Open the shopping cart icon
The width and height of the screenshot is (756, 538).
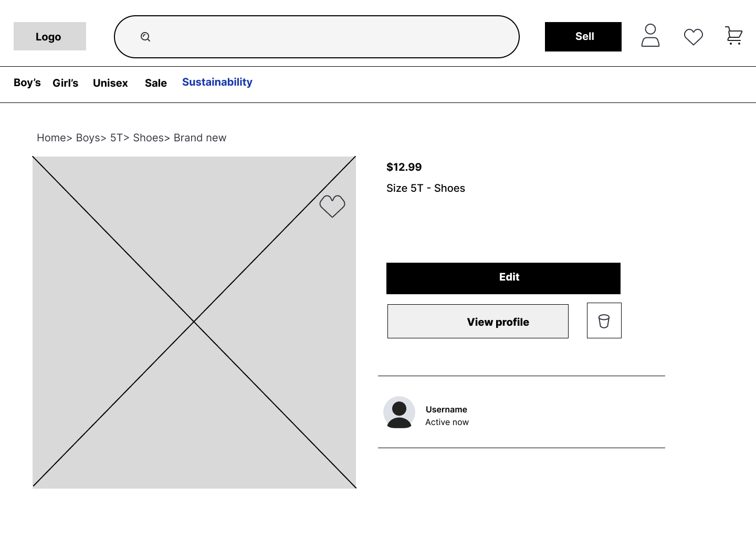pos(734,36)
